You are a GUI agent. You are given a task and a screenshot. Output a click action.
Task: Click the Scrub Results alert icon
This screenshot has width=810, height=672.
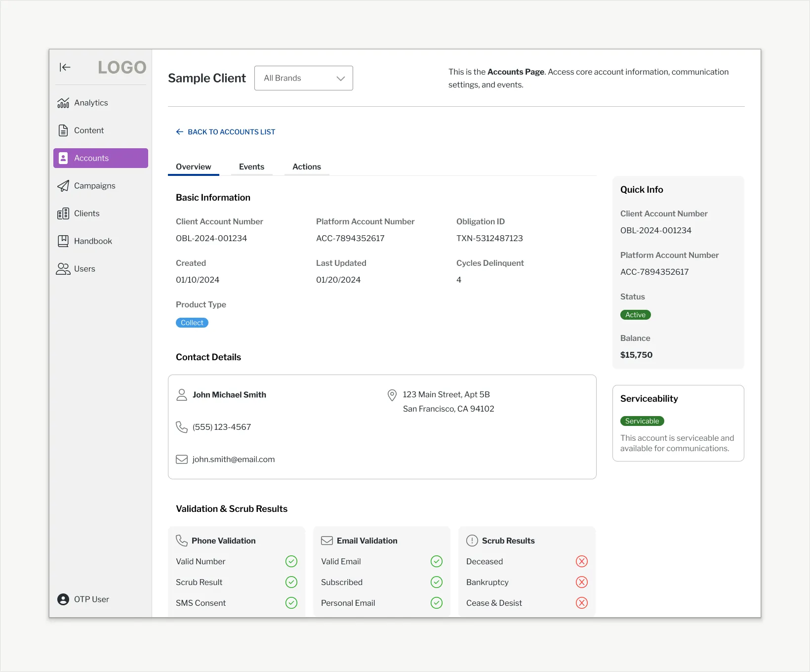[472, 541]
